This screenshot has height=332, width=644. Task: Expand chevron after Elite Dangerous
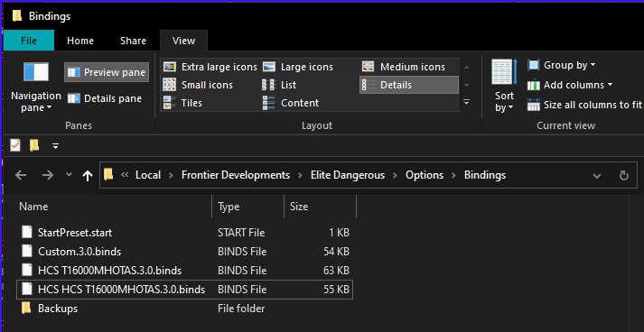click(396, 176)
